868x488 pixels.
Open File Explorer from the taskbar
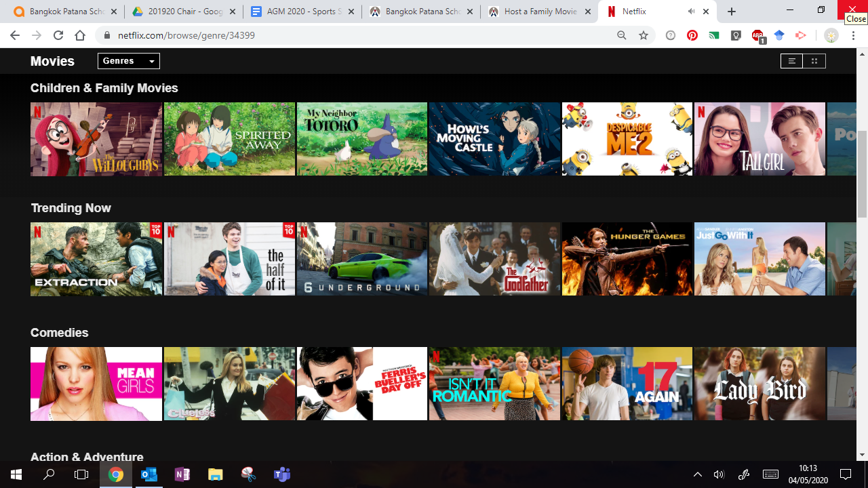215,474
